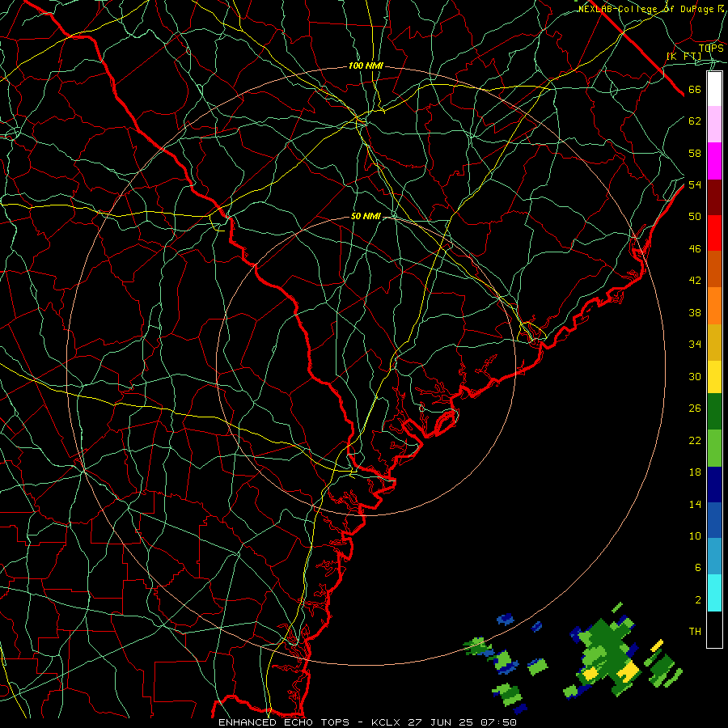Click the '22' legend value
This screenshot has width=728, height=728.
pyautogui.click(x=695, y=441)
